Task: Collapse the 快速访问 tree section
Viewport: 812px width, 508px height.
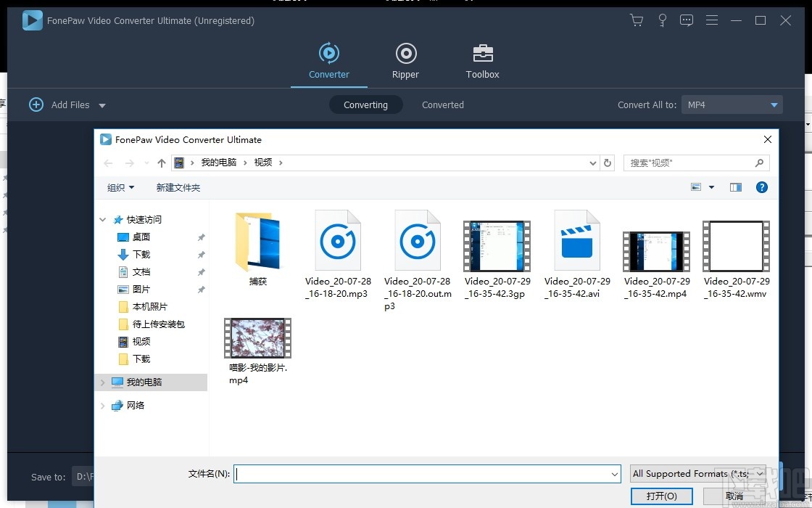Action: click(102, 219)
